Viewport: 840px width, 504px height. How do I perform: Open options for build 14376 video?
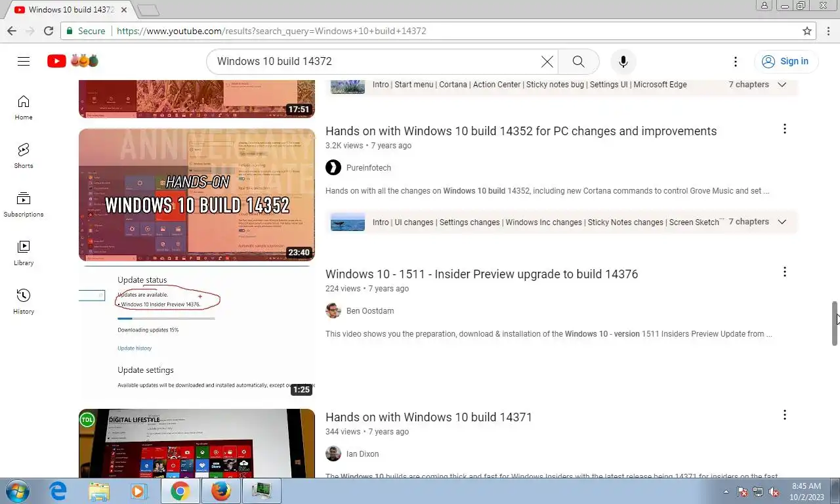784,272
